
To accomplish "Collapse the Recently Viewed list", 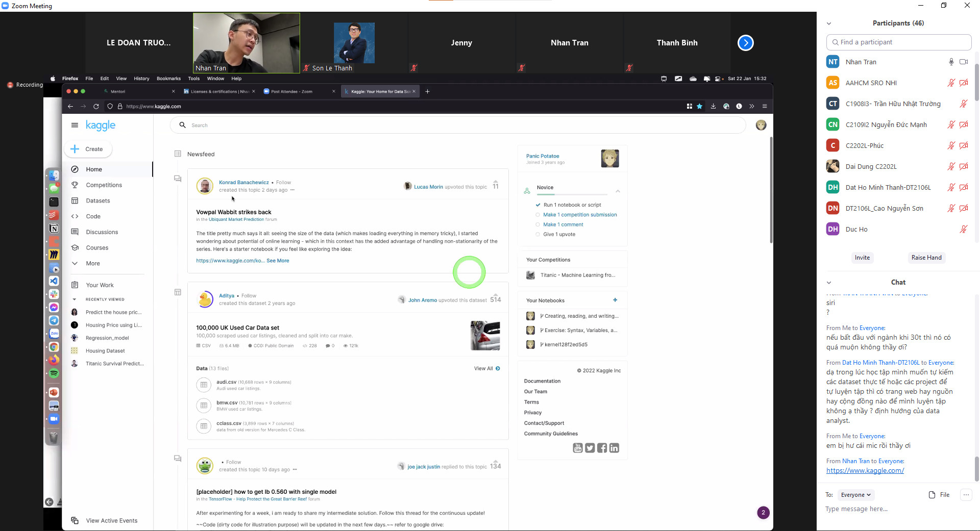I will pyautogui.click(x=75, y=299).
